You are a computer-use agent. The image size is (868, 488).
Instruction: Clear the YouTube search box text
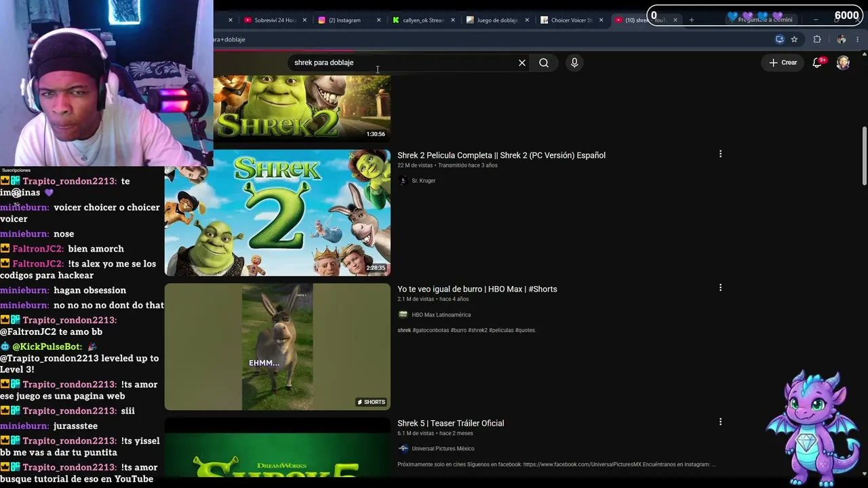[x=522, y=62]
